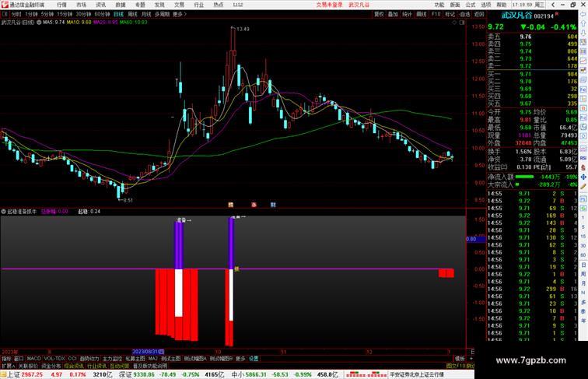Image resolution: width=588 pixels, height=379 pixels.
Task: Open the 多周期 multi-period view
Action: click(x=162, y=14)
